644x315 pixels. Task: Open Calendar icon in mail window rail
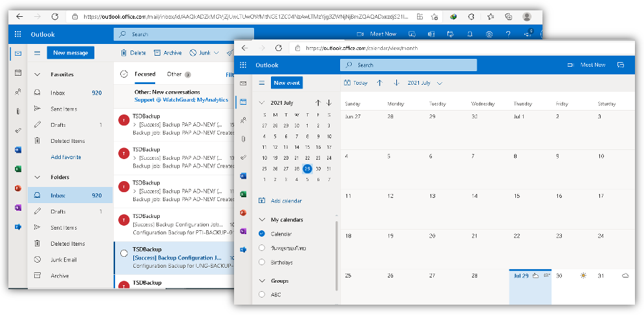tap(18, 72)
